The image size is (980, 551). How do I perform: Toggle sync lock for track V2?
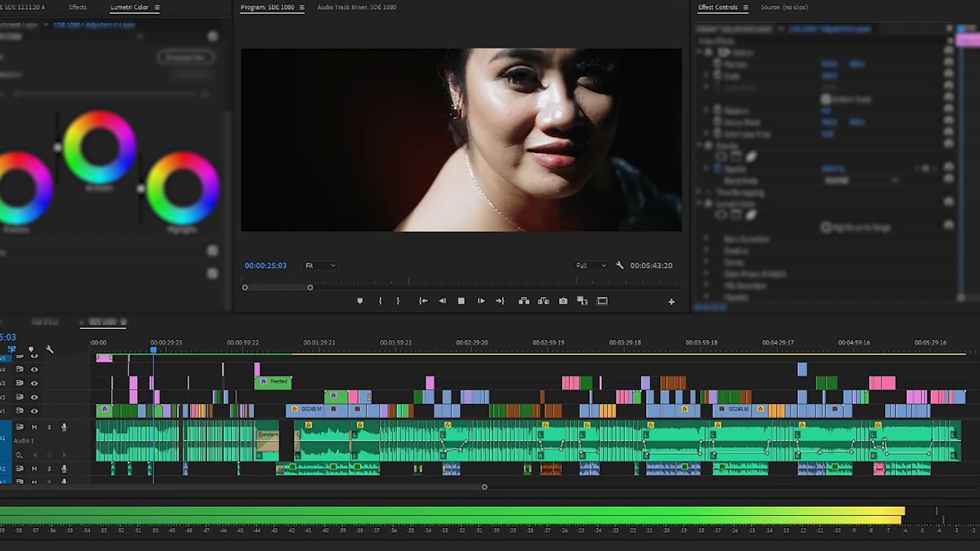20,397
